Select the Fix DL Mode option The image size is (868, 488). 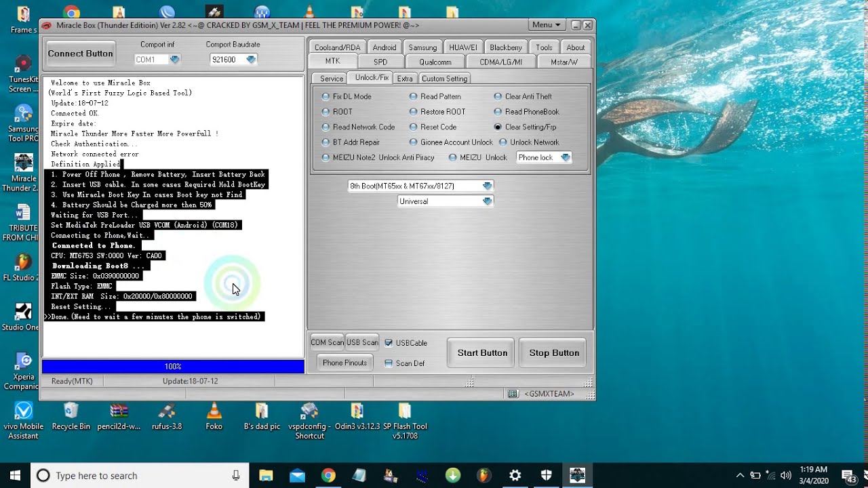(x=347, y=97)
